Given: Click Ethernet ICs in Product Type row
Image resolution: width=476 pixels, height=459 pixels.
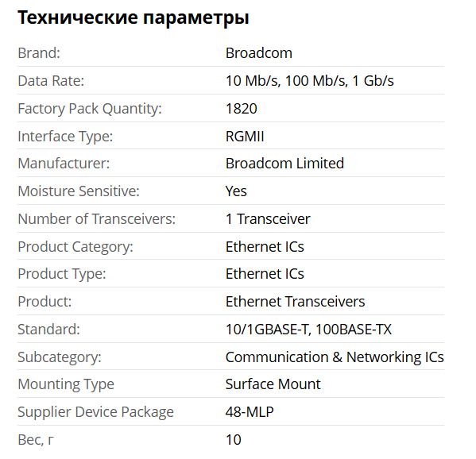Looking at the screenshot, I should [x=265, y=274].
